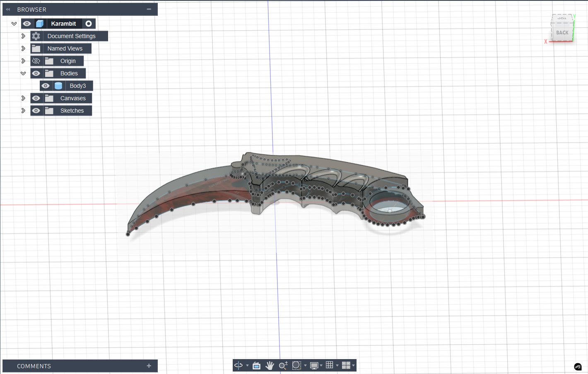
Task: Select the Karambit label in the browser
Action: click(63, 24)
